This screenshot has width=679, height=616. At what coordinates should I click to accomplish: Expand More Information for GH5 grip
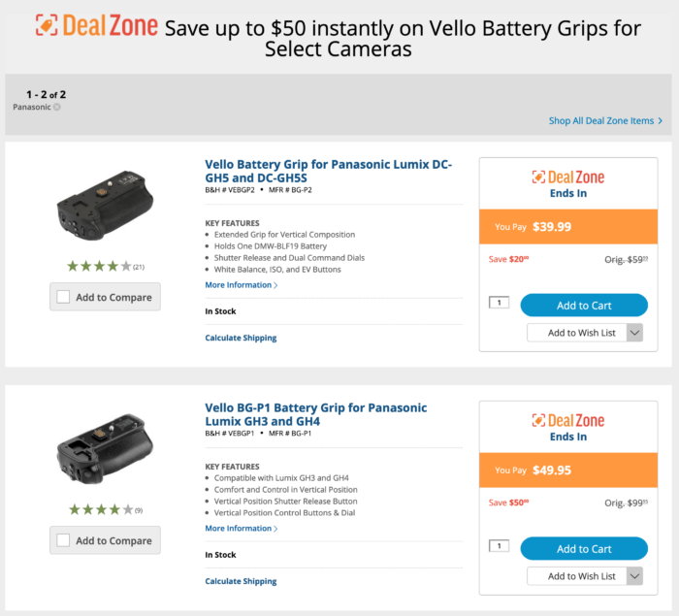tap(241, 285)
